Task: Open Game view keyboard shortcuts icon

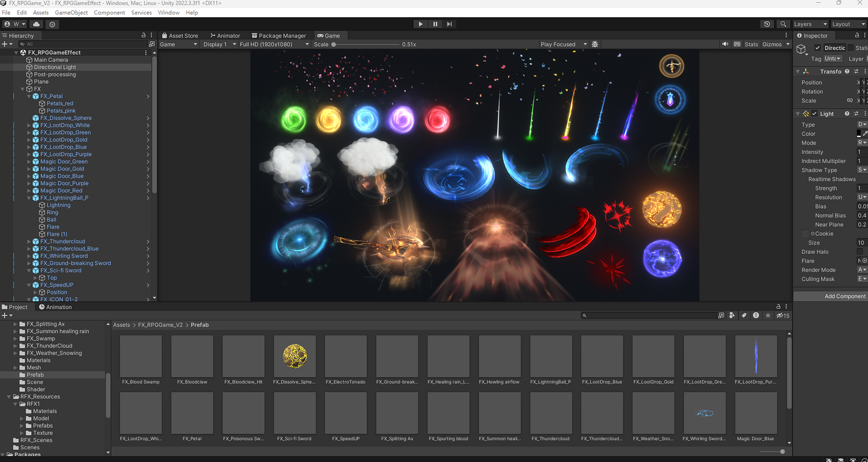Action: tap(737, 44)
